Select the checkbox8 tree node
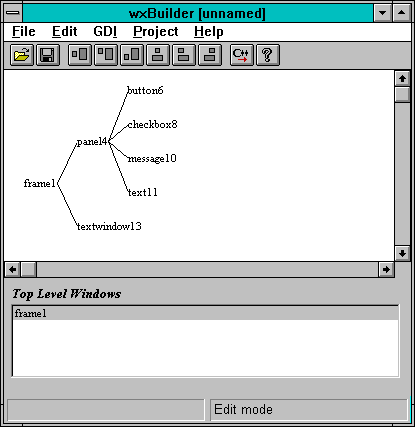 point(152,125)
